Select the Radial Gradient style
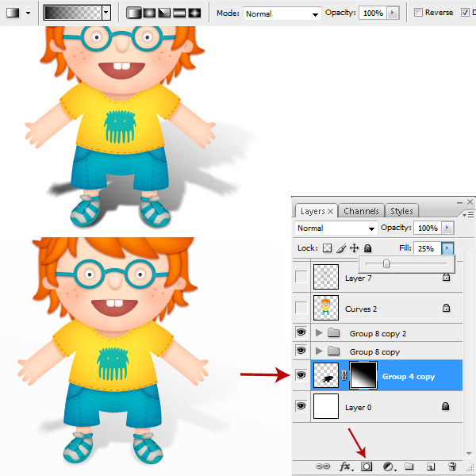476x476 pixels. click(x=149, y=13)
